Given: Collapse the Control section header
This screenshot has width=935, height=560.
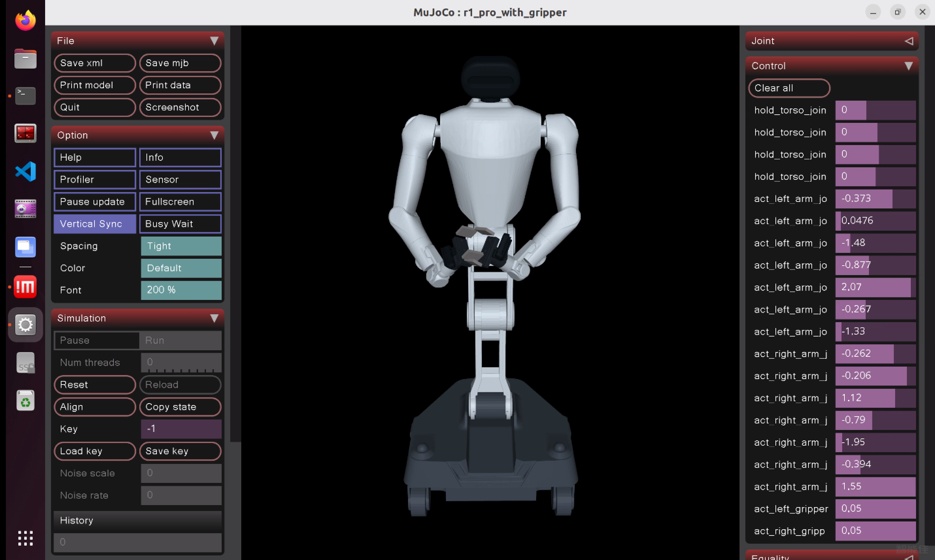Looking at the screenshot, I should coord(832,66).
